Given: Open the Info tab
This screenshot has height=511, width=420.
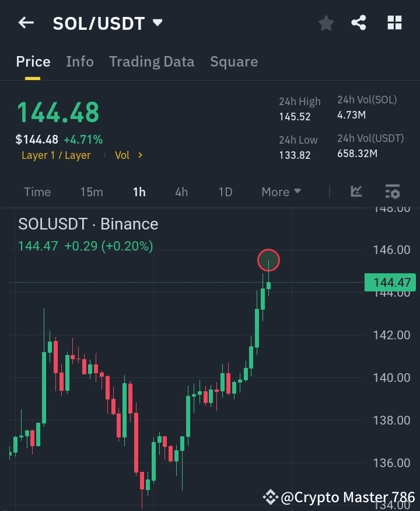Looking at the screenshot, I should click(80, 61).
